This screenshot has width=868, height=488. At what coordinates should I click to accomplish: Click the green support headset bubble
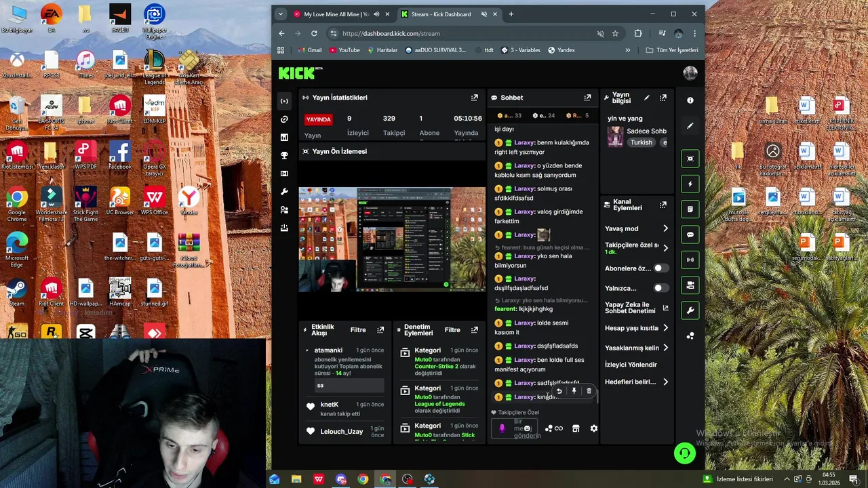pos(685,453)
